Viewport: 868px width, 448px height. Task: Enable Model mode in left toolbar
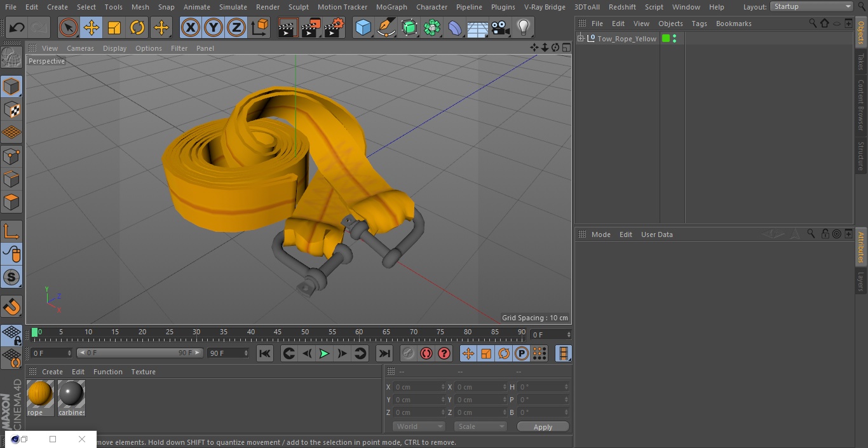coord(11,86)
